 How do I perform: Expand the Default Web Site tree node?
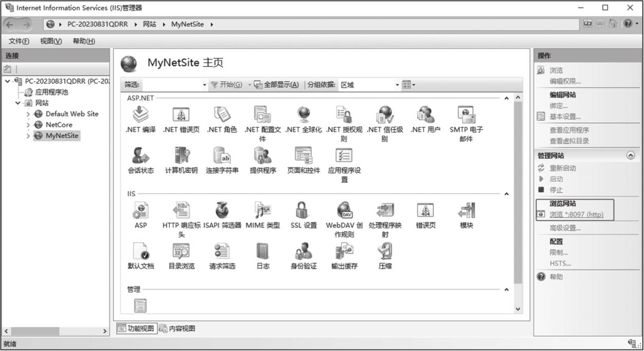pos(28,114)
